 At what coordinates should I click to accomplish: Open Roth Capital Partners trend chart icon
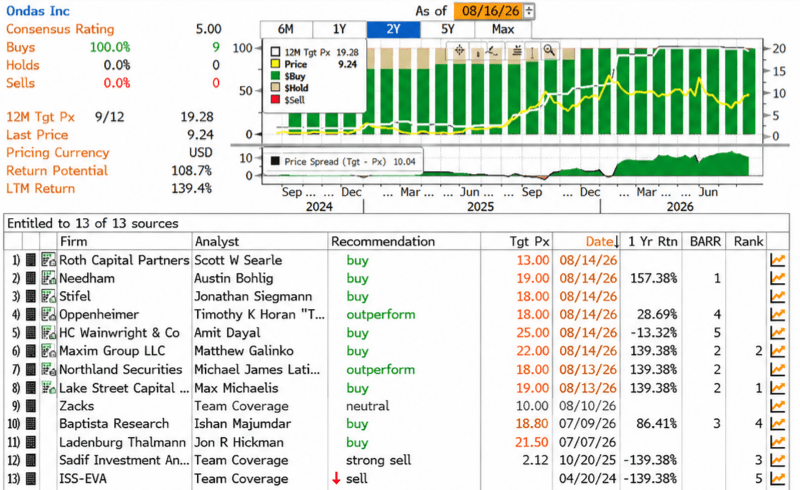[778, 260]
